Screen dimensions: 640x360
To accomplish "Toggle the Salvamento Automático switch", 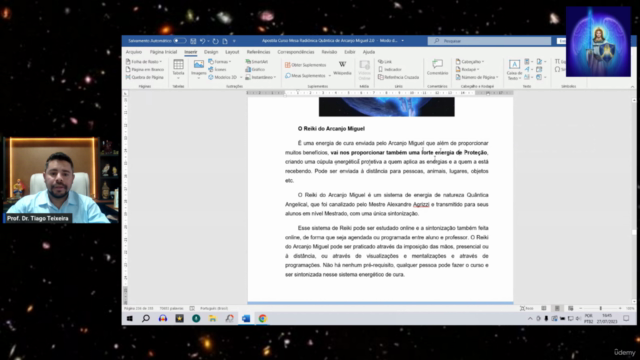I will tap(180, 41).
